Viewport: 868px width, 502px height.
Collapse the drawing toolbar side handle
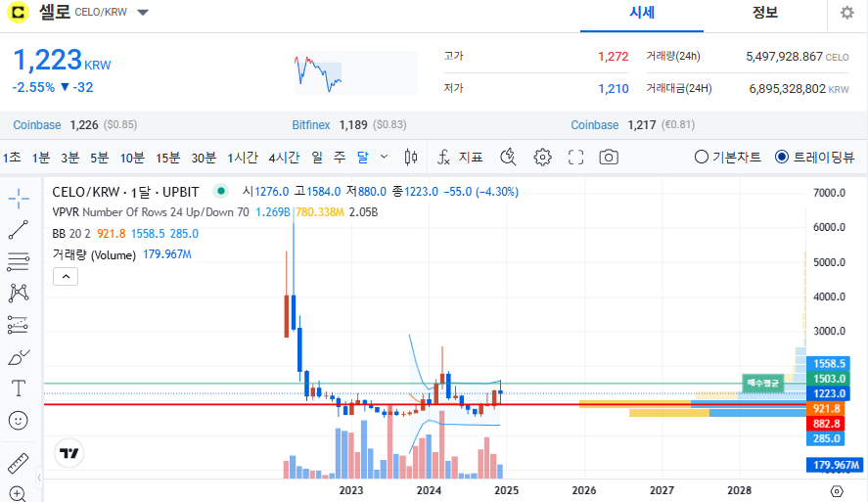point(39,478)
